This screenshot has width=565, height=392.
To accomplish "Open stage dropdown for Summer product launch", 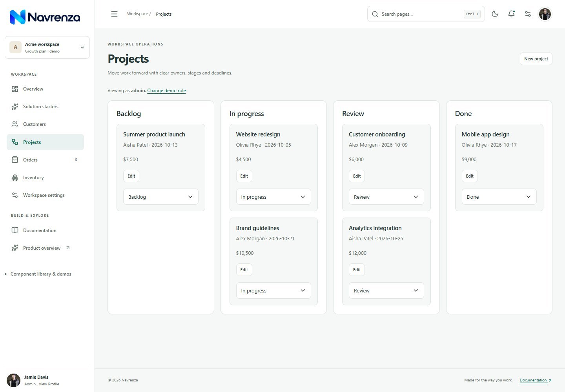I will 161,197.
